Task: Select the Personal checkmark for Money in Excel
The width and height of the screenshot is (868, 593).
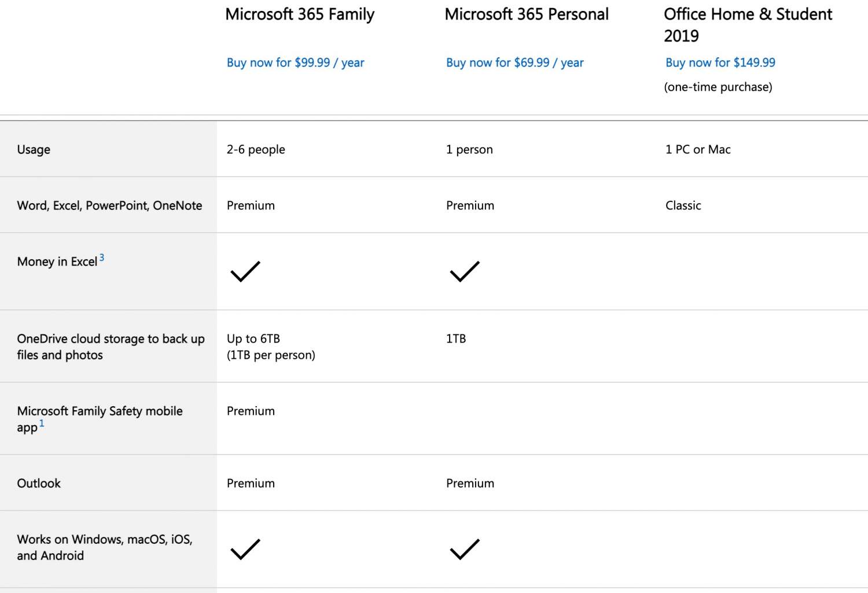Action: click(465, 271)
